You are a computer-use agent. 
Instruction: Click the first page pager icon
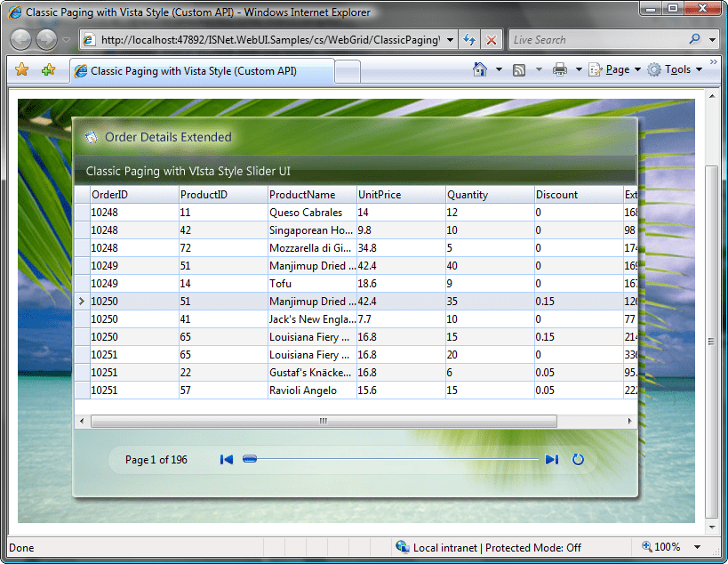click(227, 459)
